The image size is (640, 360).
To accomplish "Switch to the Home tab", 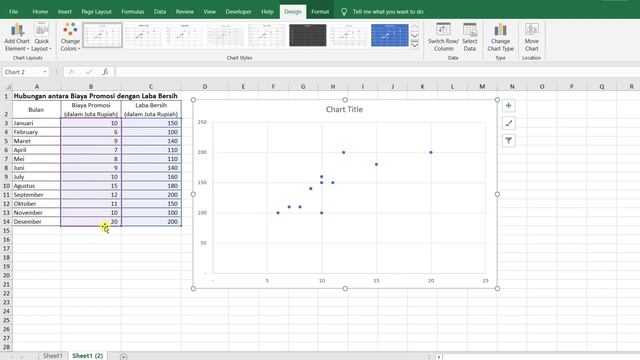I will (40, 12).
